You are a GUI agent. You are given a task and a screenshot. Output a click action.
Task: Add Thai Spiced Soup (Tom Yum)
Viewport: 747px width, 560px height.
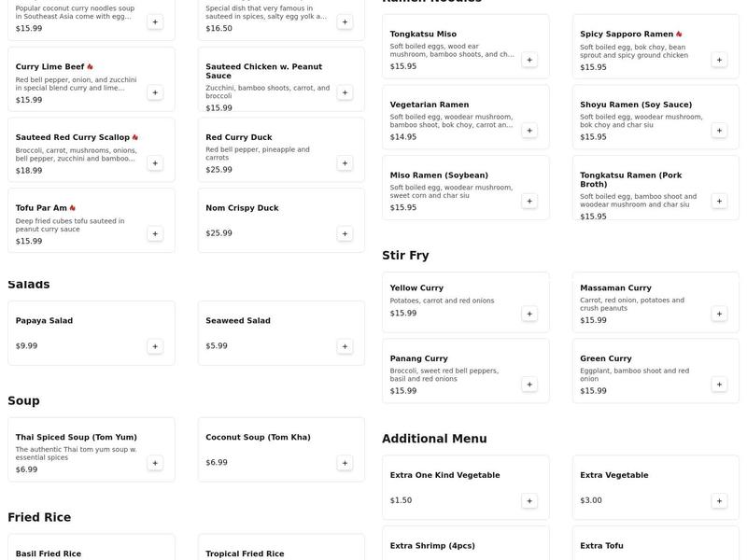[155, 463]
